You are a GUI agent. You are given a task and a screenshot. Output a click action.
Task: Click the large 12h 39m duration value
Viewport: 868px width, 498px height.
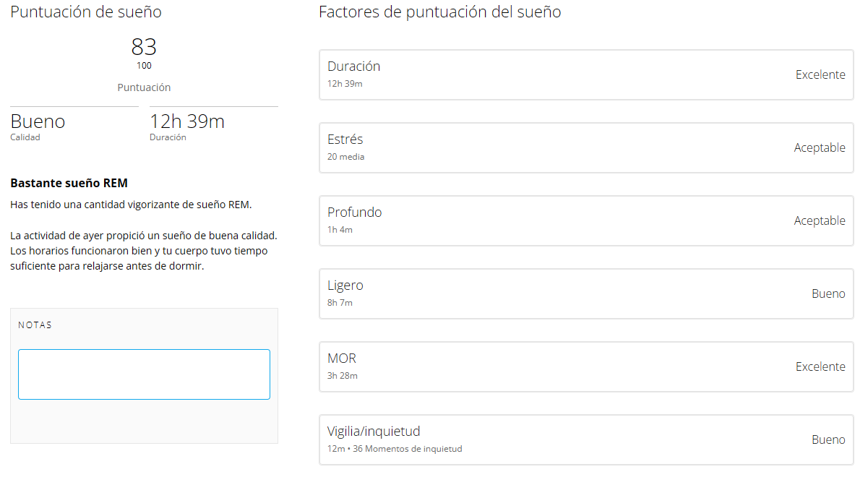point(187,121)
